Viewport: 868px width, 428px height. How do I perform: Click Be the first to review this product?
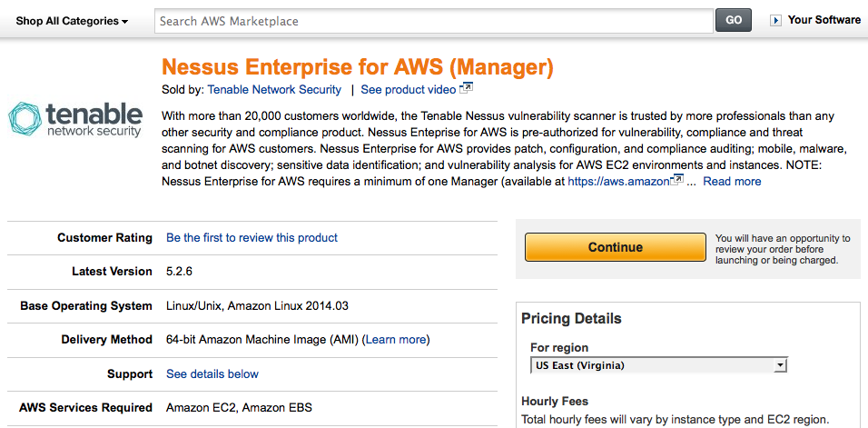252,237
